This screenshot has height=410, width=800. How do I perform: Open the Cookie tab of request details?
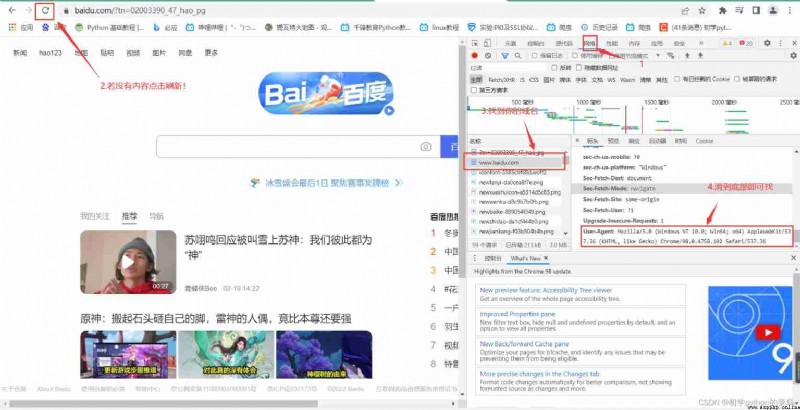tap(705, 141)
